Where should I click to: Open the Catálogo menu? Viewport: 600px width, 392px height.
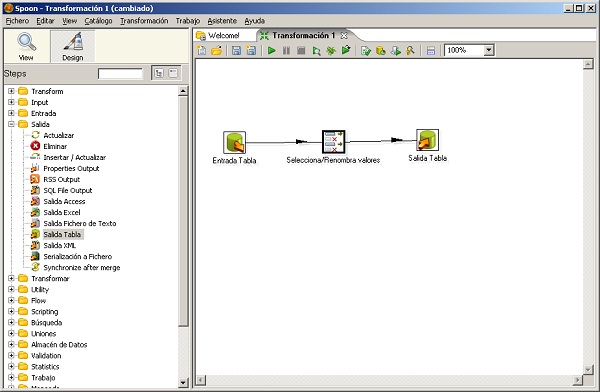pyautogui.click(x=98, y=21)
